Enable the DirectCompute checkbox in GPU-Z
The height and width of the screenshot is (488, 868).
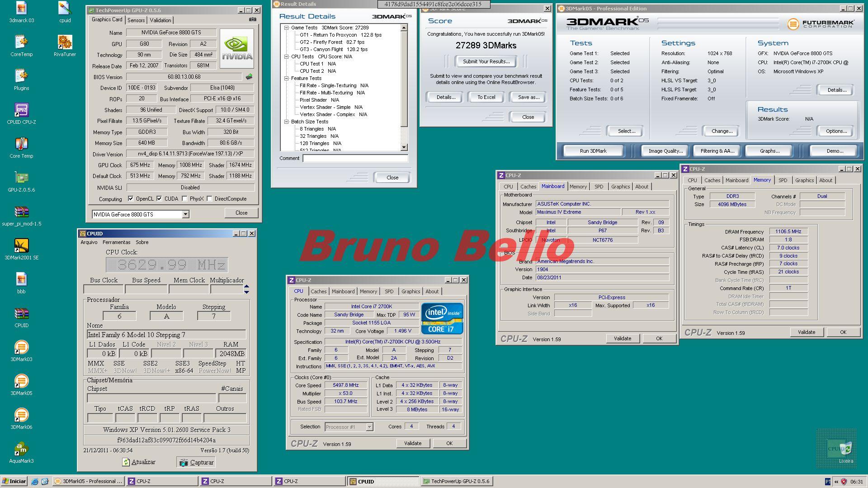tap(209, 198)
